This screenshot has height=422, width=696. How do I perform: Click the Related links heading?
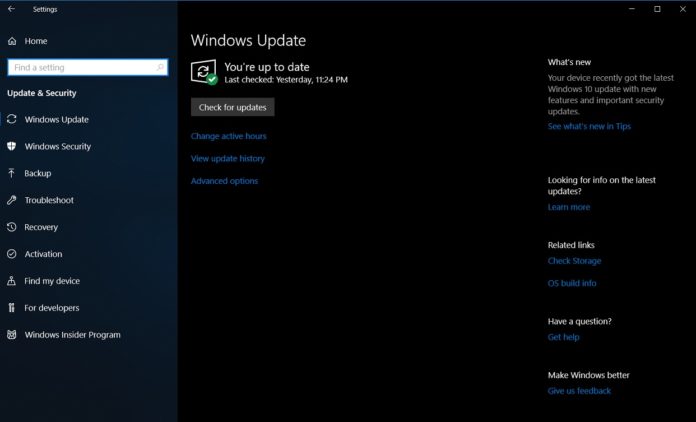tap(571, 245)
